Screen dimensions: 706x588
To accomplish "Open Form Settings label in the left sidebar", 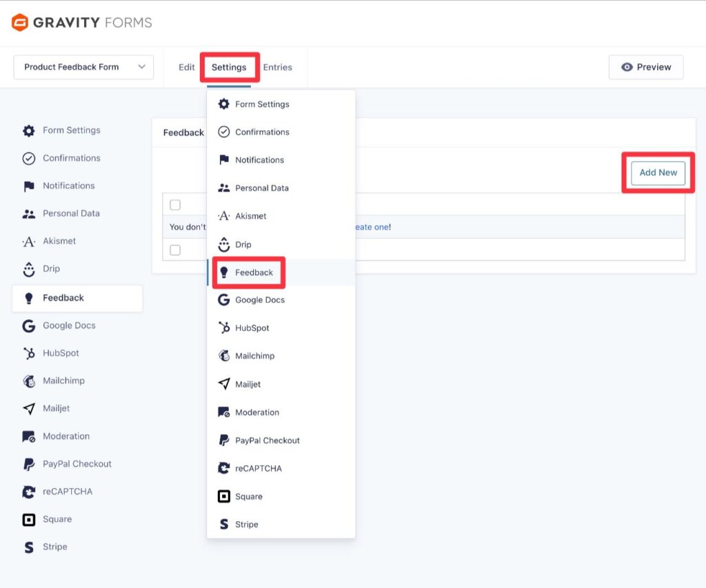I will [72, 130].
